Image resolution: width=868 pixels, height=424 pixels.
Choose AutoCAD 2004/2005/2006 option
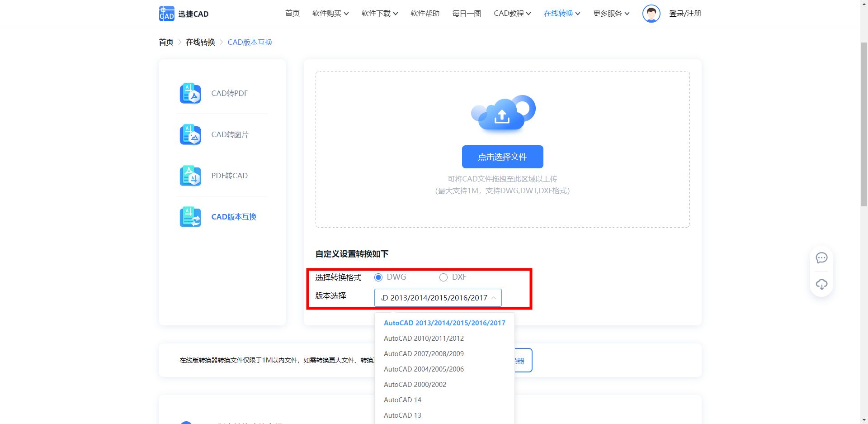[444, 369]
